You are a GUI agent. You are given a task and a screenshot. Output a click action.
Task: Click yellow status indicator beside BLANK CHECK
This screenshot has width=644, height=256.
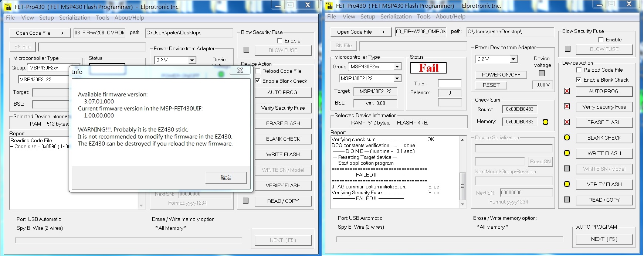pyautogui.click(x=567, y=137)
